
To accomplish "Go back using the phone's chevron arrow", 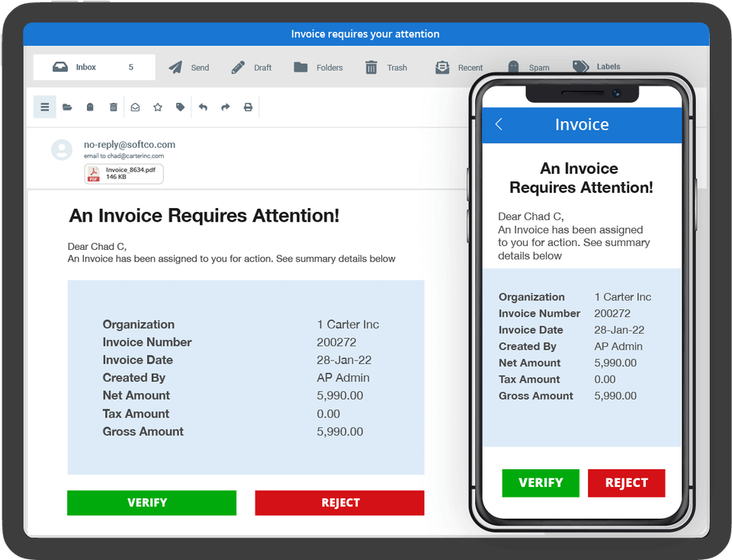I will (499, 124).
